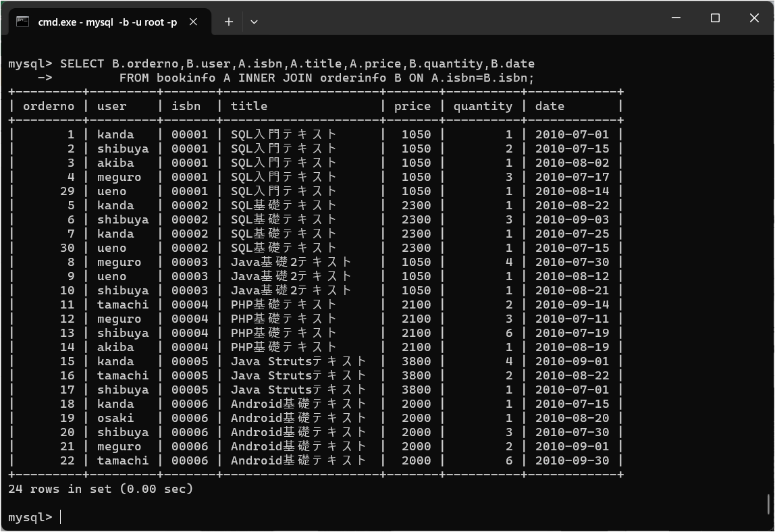The width and height of the screenshot is (775, 532).
Task: Open a new terminal tab
Action: 229,22
